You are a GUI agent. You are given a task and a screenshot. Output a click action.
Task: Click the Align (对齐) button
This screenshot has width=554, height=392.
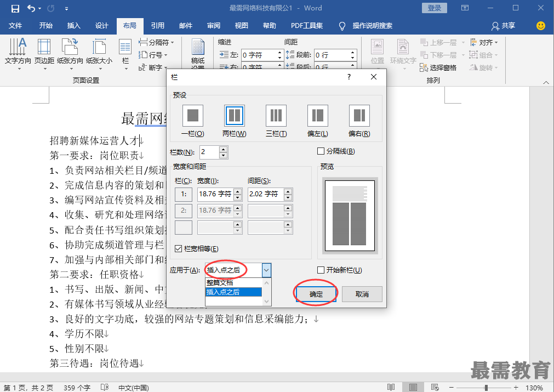coord(484,42)
